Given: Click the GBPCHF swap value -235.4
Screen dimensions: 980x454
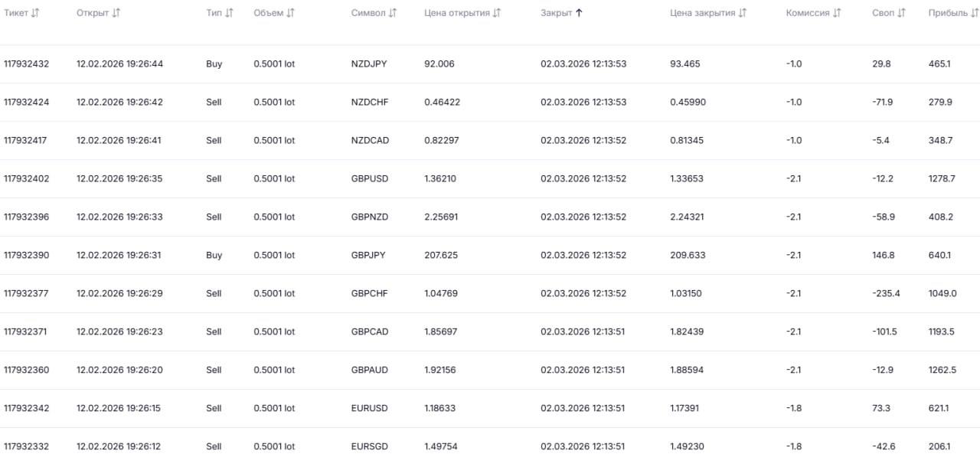Looking at the screenshot, I should [886, 293].
